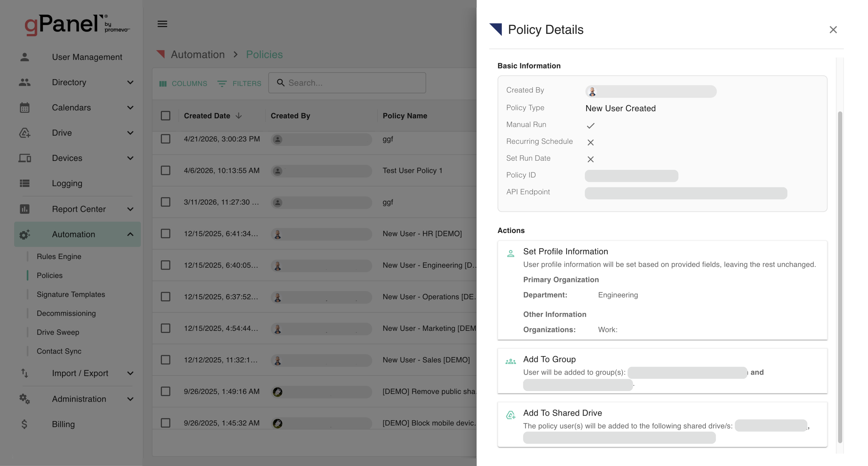
Task: Open Drive Sweep submenu item
Action: click(x=58, y=332)
